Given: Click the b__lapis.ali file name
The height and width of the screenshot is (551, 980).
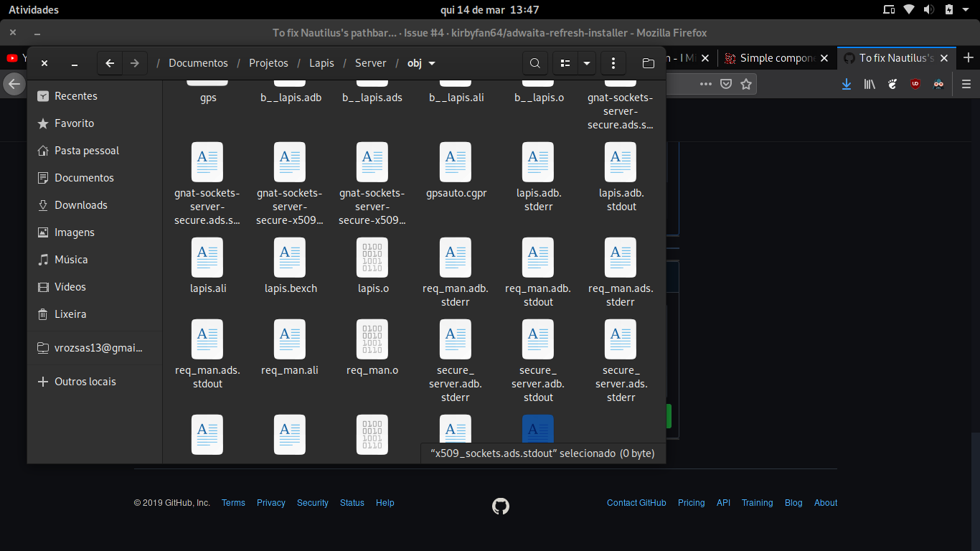Looking at the screenshot, I should coord(456,98).
